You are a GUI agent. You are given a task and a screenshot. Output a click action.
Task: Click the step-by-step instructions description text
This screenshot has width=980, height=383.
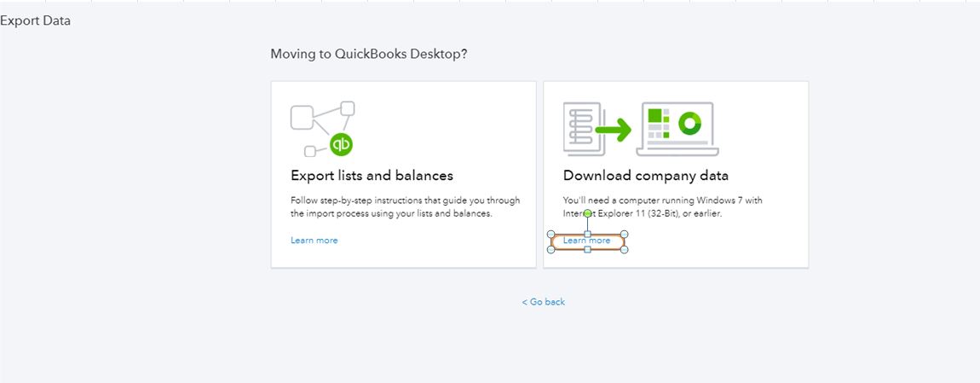click(x=405, y=206)
